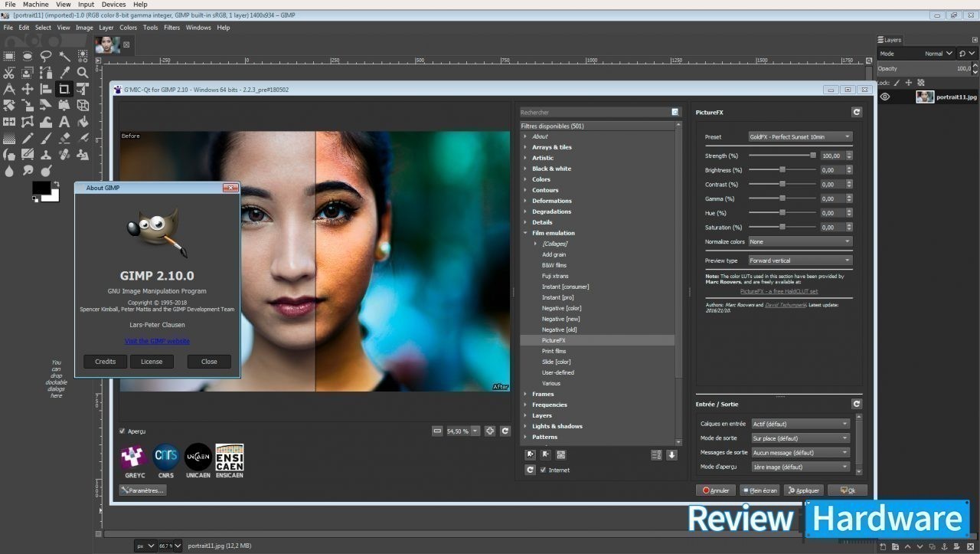
Task: Click the Strength (%) slider
Action: click(782, 156)
